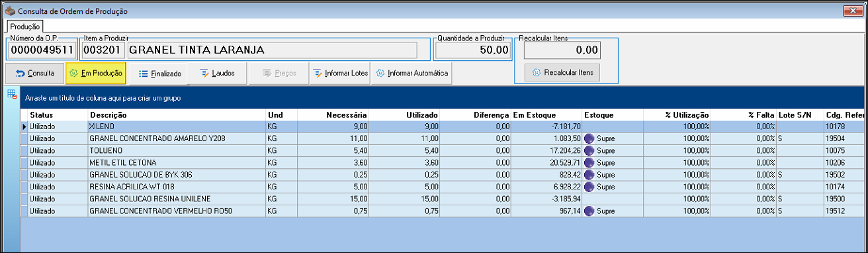
Task: Click the Consulta button
Action: [35, 74]
